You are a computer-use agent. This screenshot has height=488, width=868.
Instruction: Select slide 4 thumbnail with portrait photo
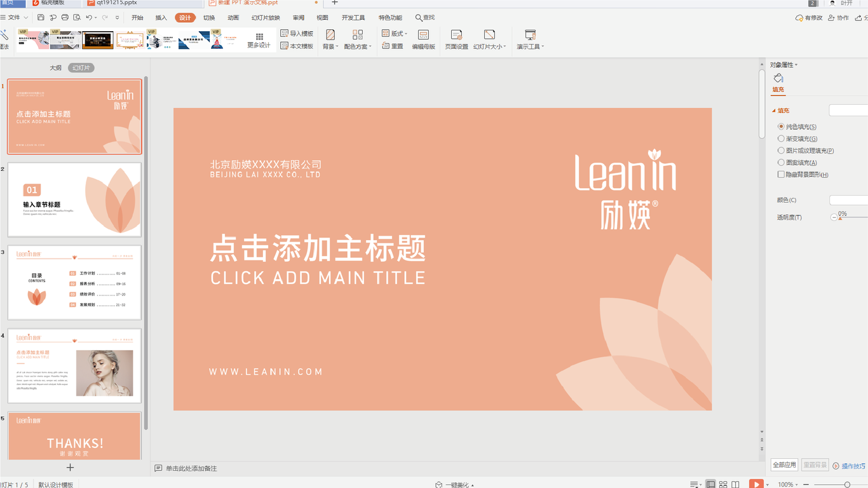point(74,365)
